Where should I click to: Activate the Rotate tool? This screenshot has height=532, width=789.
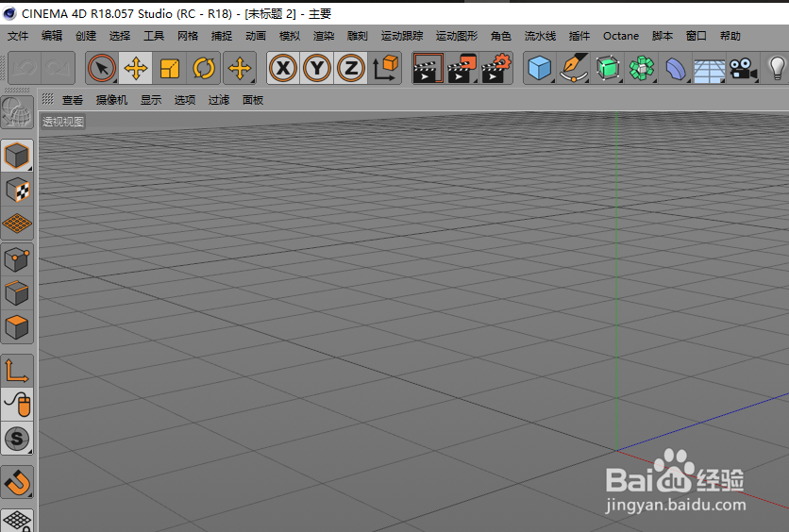coord(203,68)
